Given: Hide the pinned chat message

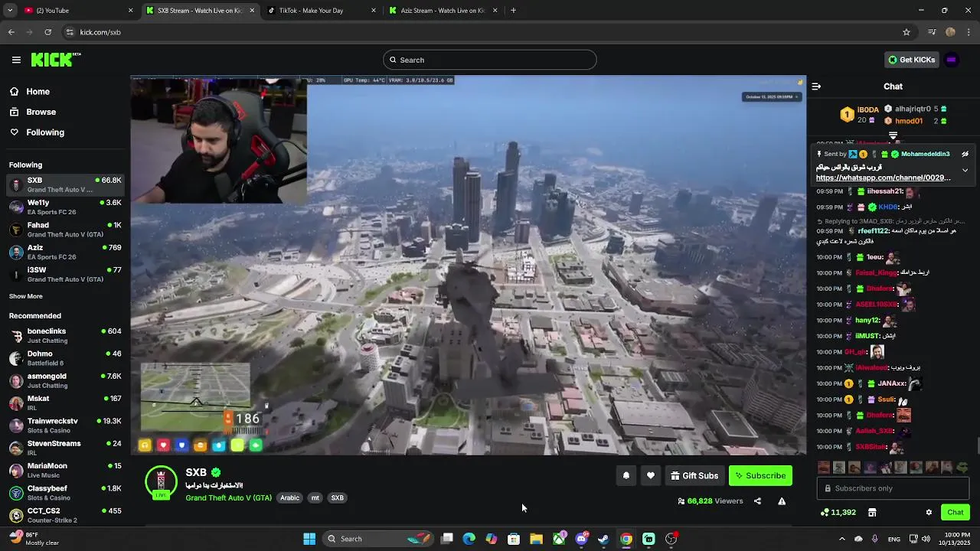Looking at the screenshot, I should click(965, 154).
